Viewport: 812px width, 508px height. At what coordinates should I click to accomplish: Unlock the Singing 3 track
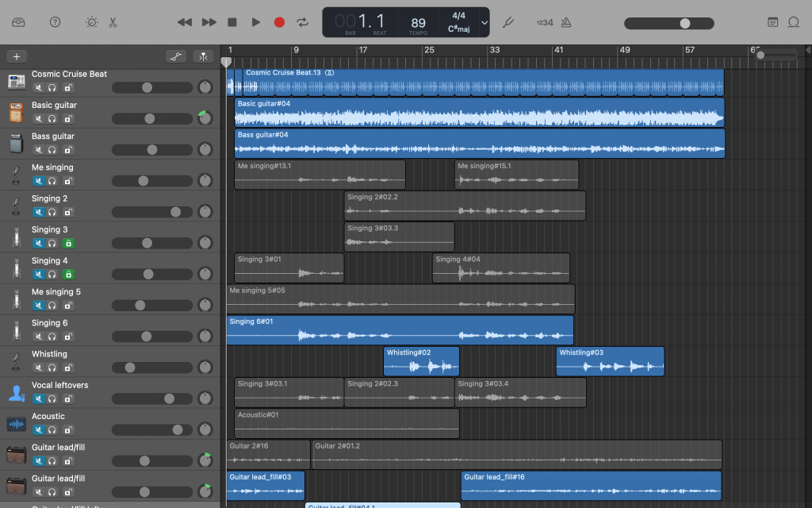coord(68,244)
